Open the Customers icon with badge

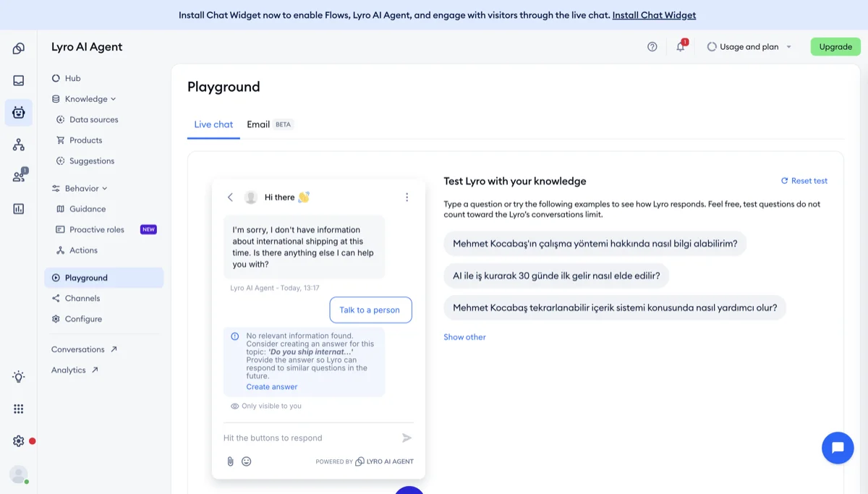pos(19,176)
